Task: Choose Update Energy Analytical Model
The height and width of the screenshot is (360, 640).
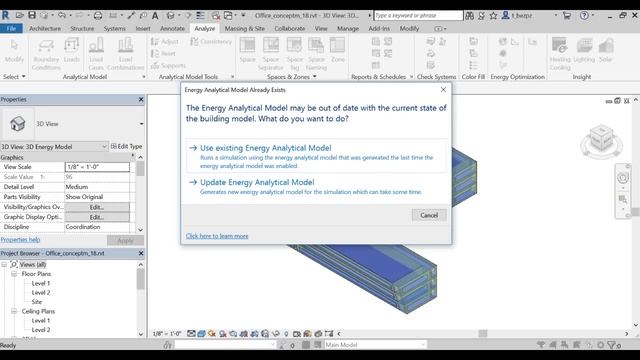Action: pyautogui.click(x=317, y=187)
